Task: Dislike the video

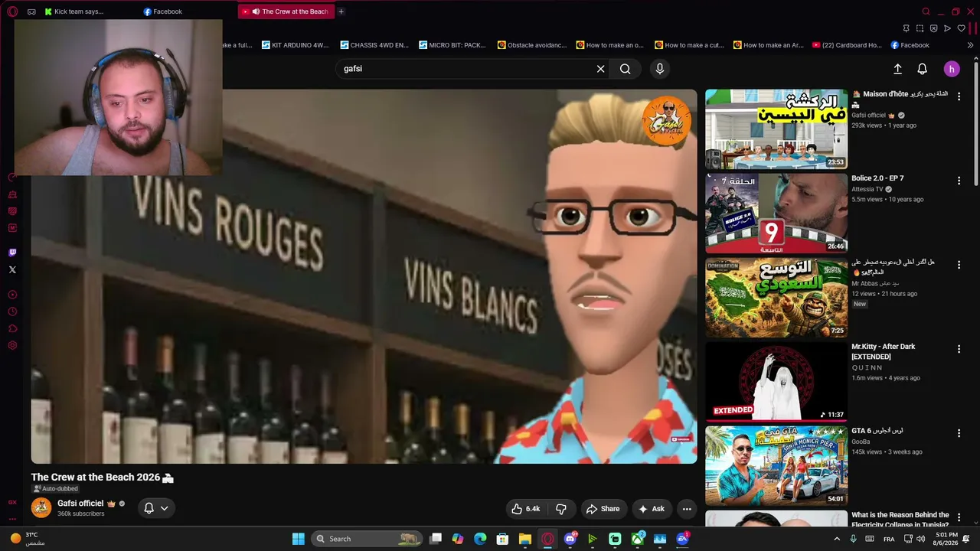Action: coord(561,509)
